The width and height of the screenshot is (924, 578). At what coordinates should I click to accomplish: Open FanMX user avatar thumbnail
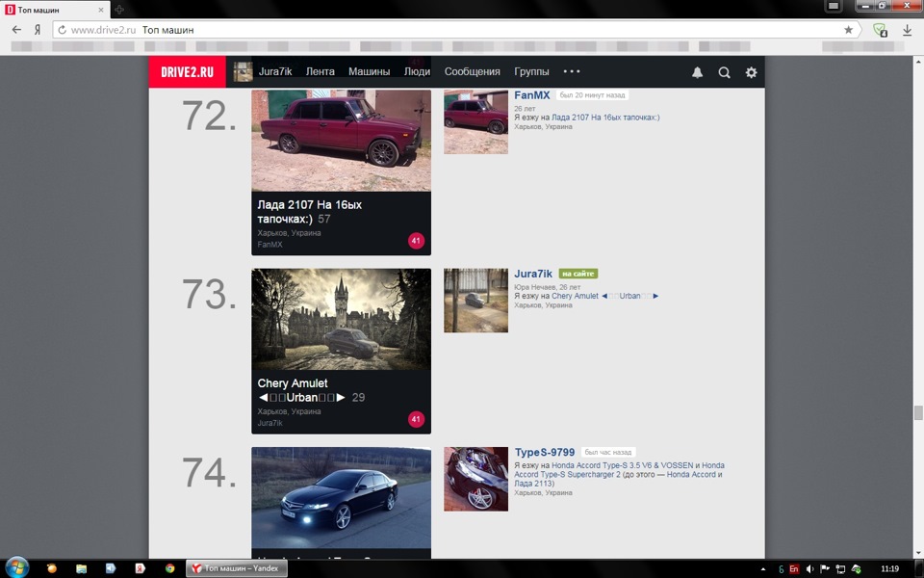coord(475,121)
